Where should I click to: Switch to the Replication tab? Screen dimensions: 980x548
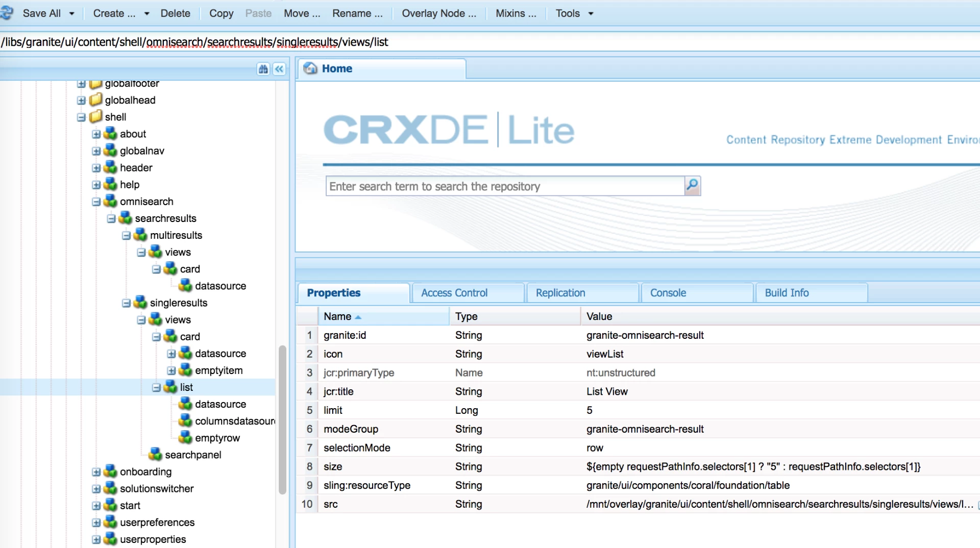click(x=582, y=293)
